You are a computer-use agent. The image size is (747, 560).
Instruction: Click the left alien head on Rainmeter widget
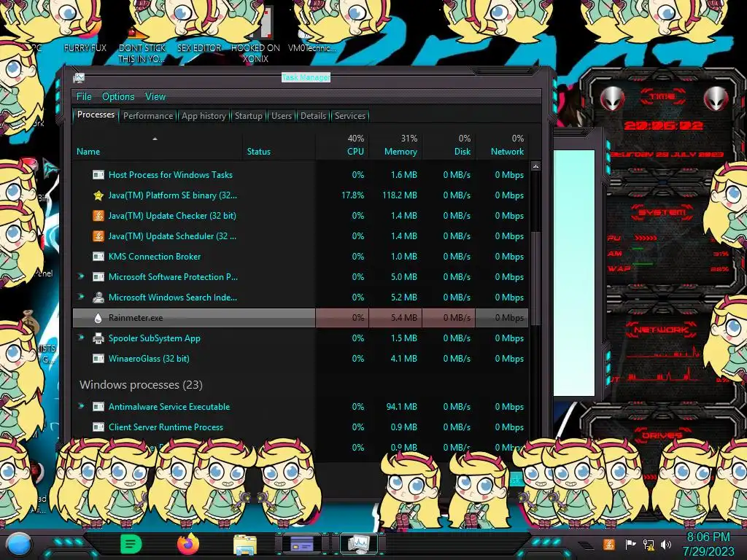612,98
